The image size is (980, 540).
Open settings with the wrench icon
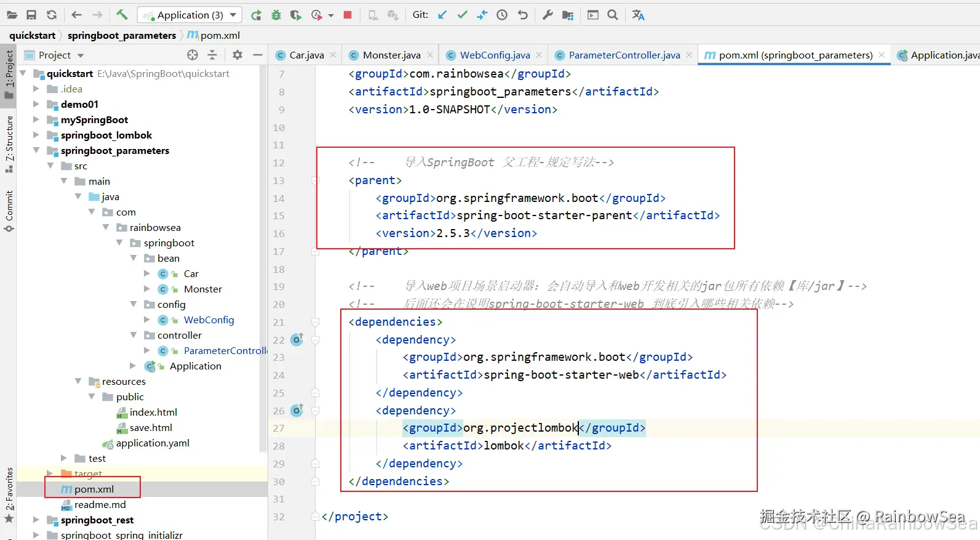click(548, 15)
